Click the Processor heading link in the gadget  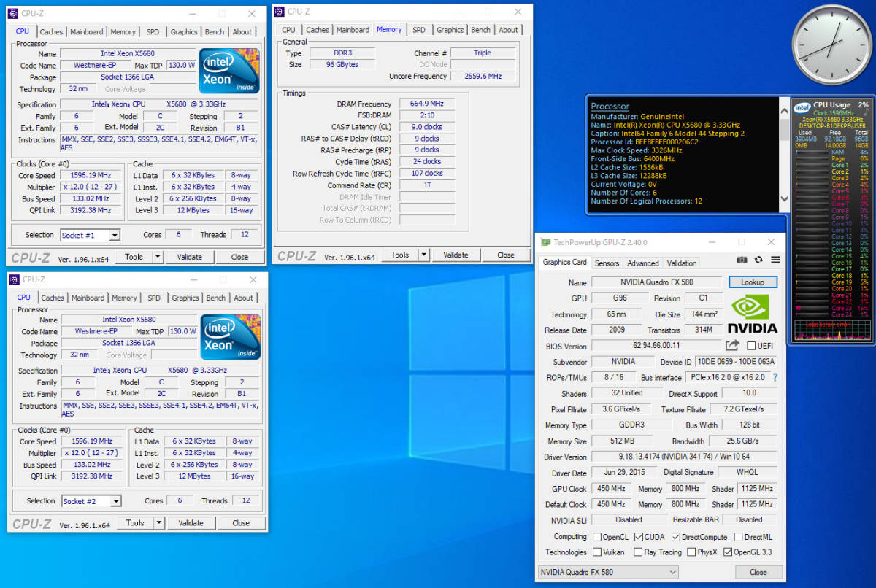click(x=610, y=107)
